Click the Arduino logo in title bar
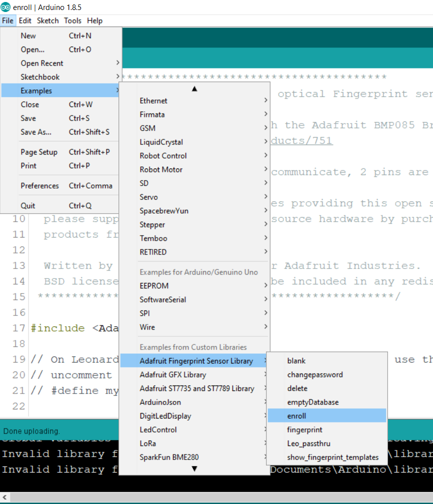 (5, 7)
